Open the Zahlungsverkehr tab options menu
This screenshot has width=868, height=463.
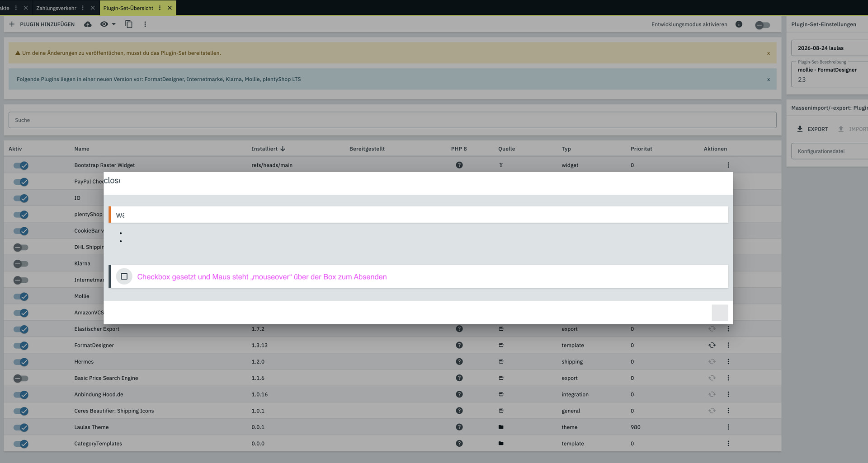[83, 8]
